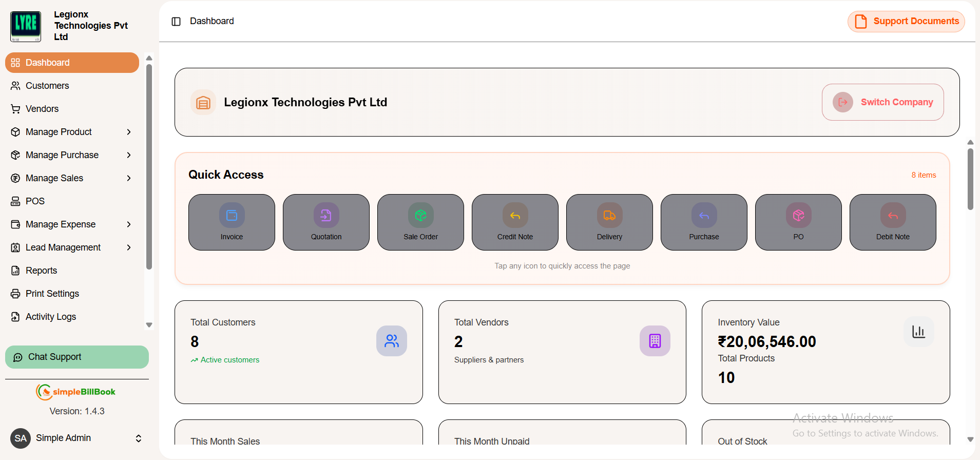980x460 pixels.
Task: Click the sidebar scrollbar down arrow
Action: pyautogui.click(x=149, y=325)
